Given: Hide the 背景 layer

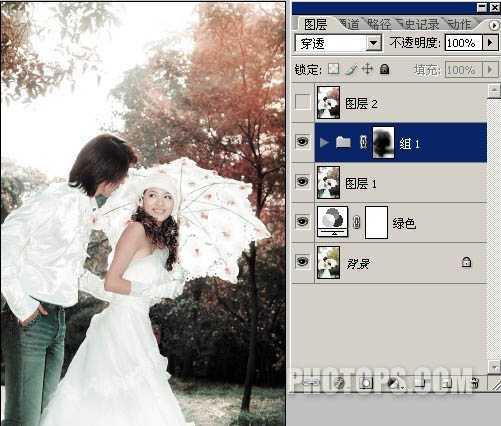Looking at the screenshot, I should 303,262.
